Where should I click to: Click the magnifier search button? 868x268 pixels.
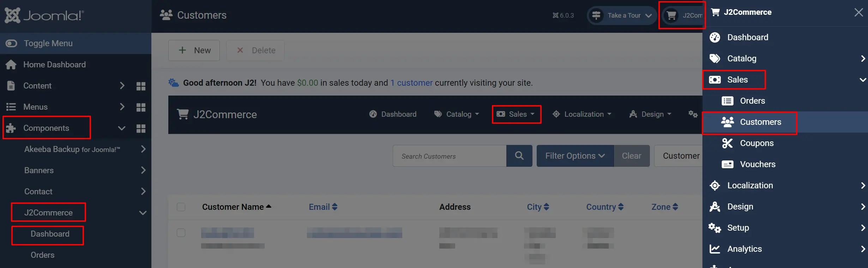519,156
